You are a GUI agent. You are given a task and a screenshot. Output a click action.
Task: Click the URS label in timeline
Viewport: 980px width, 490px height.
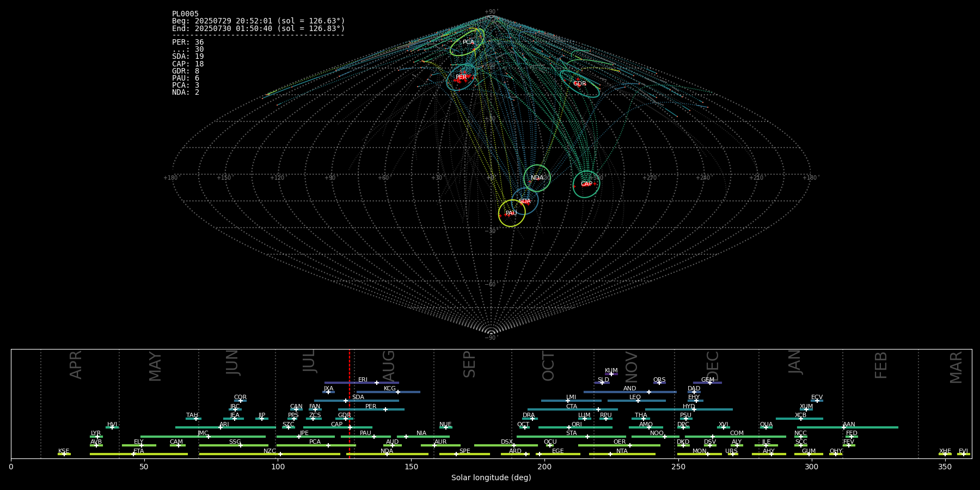point(731,451)
